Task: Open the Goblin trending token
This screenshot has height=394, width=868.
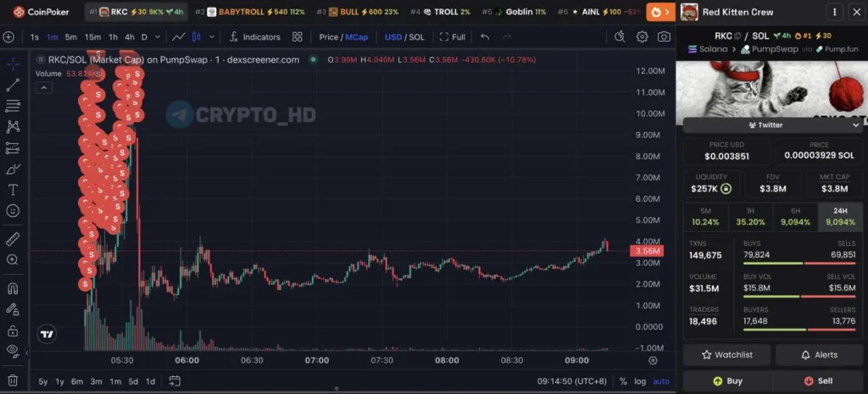Action: (x=513, y=12)
